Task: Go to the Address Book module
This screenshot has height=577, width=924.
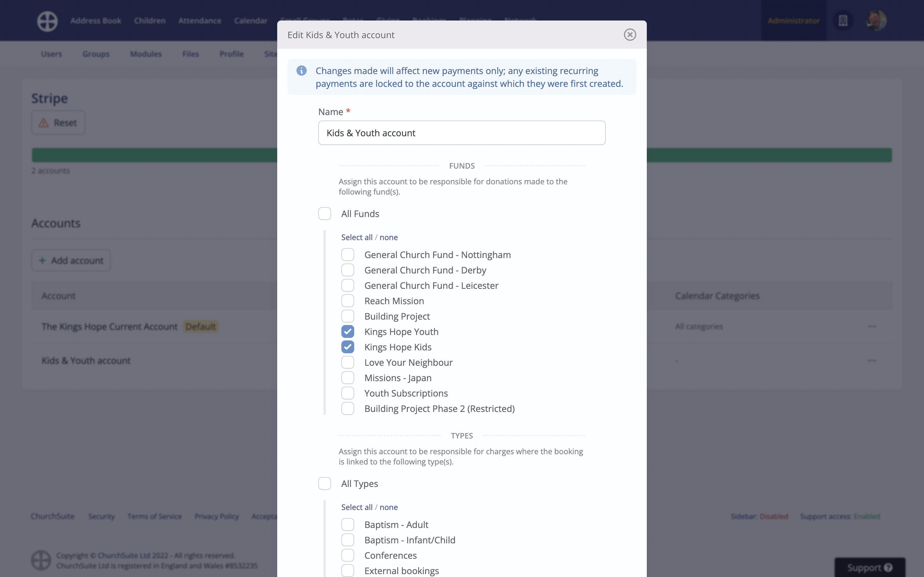Action: click(96, 21)
